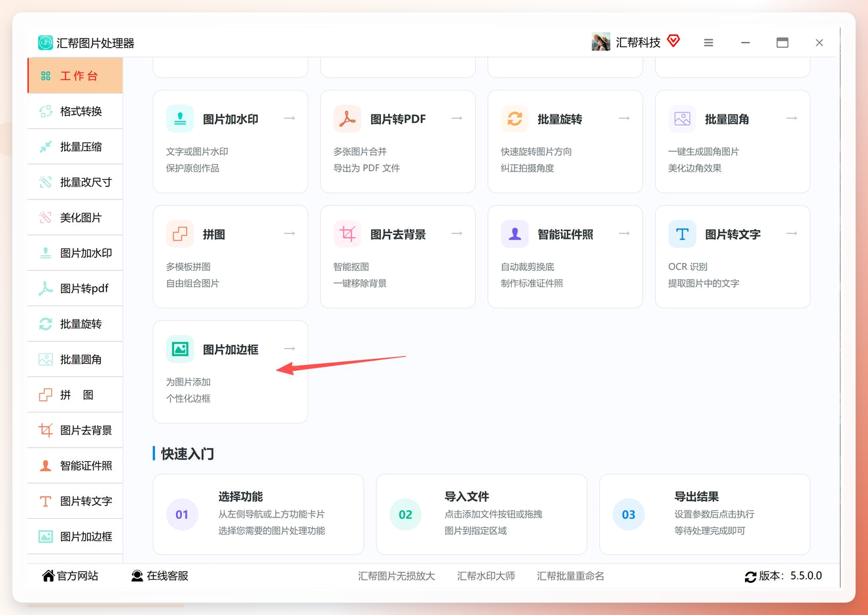Click the 图片加边框 card frame icon
This screenshot has width=868, height=615.
(x=180, y=349)
